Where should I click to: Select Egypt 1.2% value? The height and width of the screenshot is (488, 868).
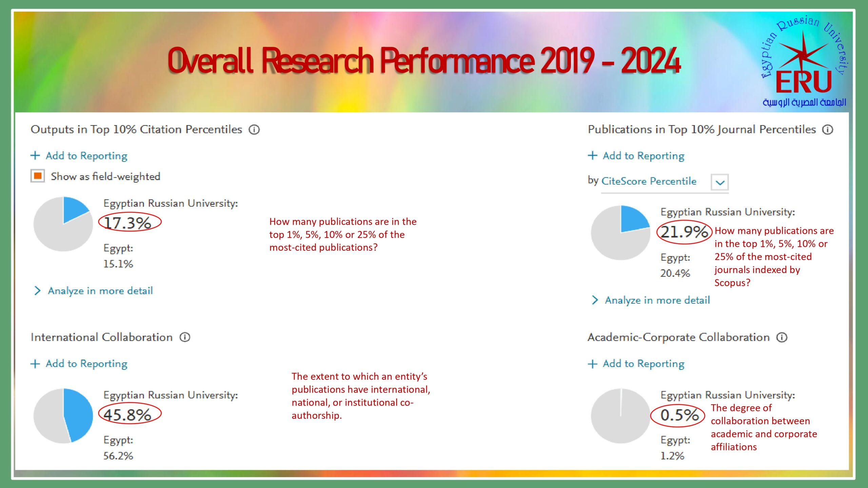(672, 456)
